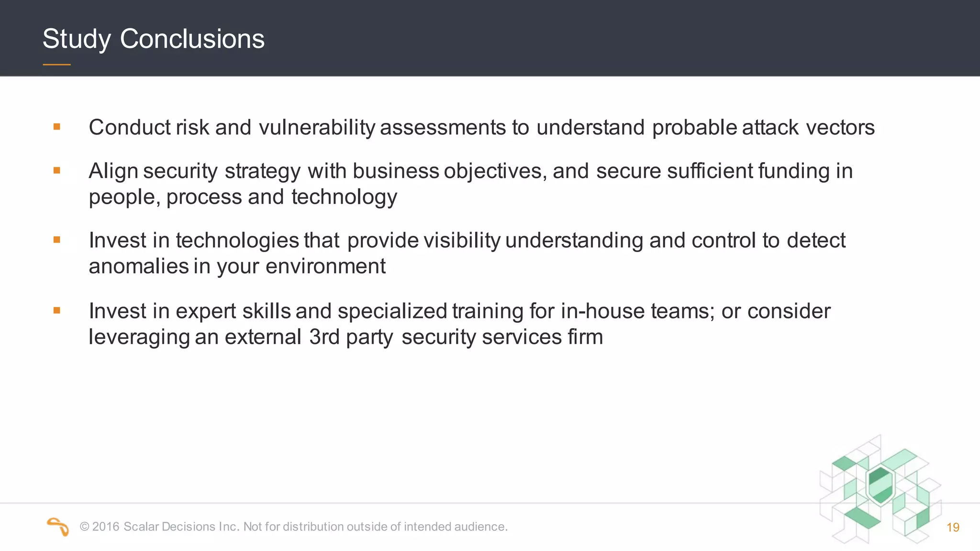Click the bullet next to 'Invest in expert skills'
Image resolution: width=980 pixels, height=551 pixels.
[x=57, y=310]
